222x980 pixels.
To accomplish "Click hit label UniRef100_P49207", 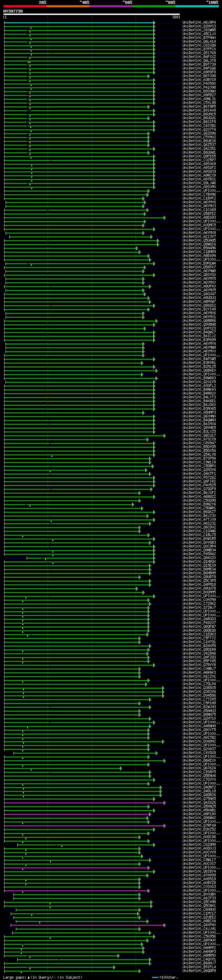I will (x=199, y=623).
